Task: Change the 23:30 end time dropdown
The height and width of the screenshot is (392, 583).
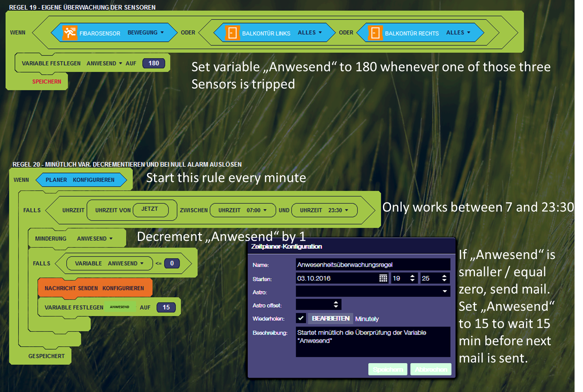Action: (x=338, y=210)
